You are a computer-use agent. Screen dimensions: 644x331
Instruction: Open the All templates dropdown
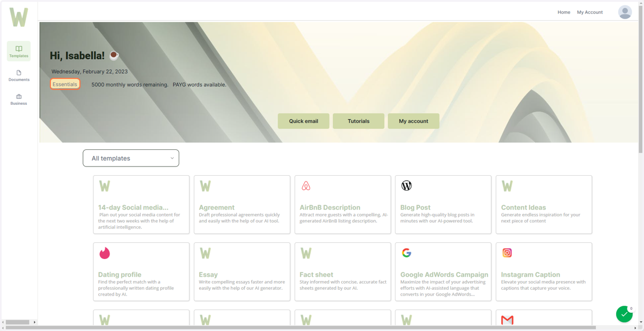click(x=131, y=158)
